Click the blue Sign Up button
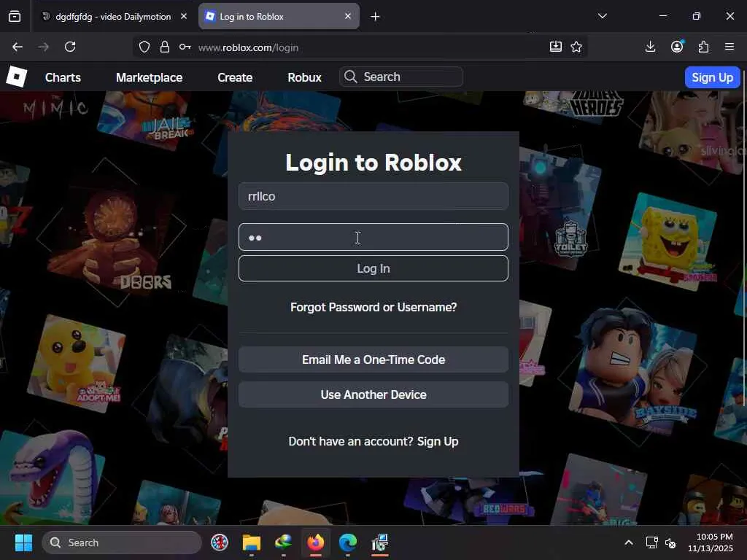Screen dimensions: 747x560 (712, 77)
